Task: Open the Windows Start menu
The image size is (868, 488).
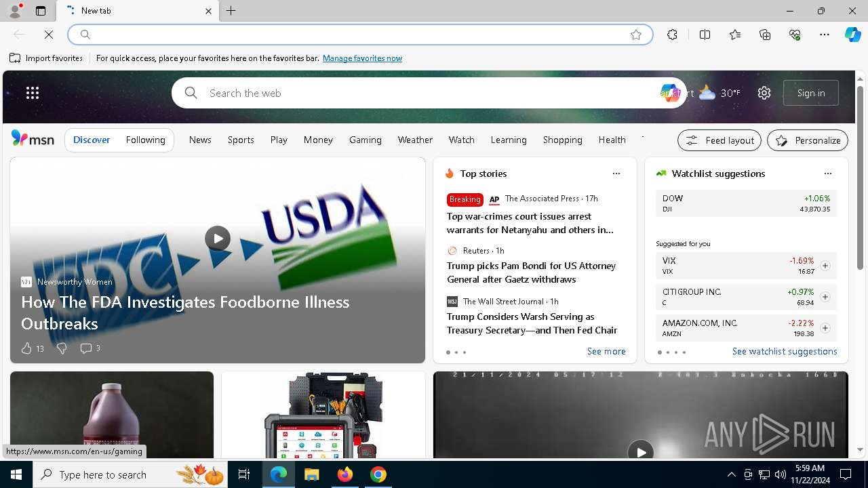Action: point(16,474)
